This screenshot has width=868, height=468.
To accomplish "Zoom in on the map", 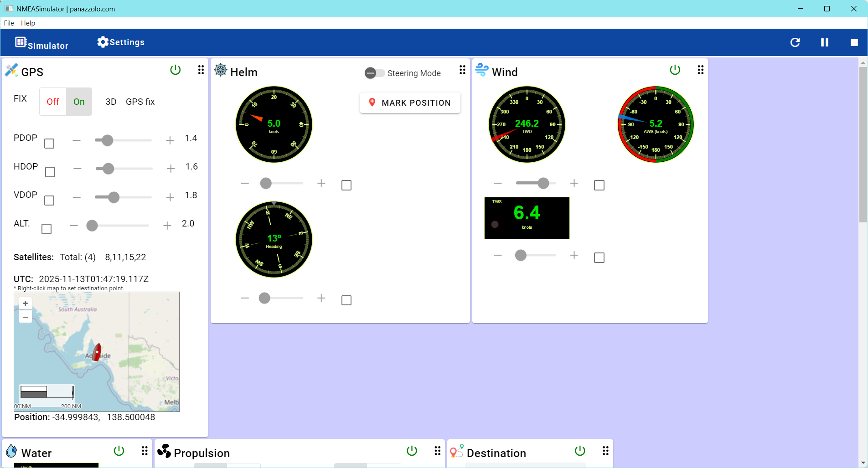I will click(x=26, y=303).
